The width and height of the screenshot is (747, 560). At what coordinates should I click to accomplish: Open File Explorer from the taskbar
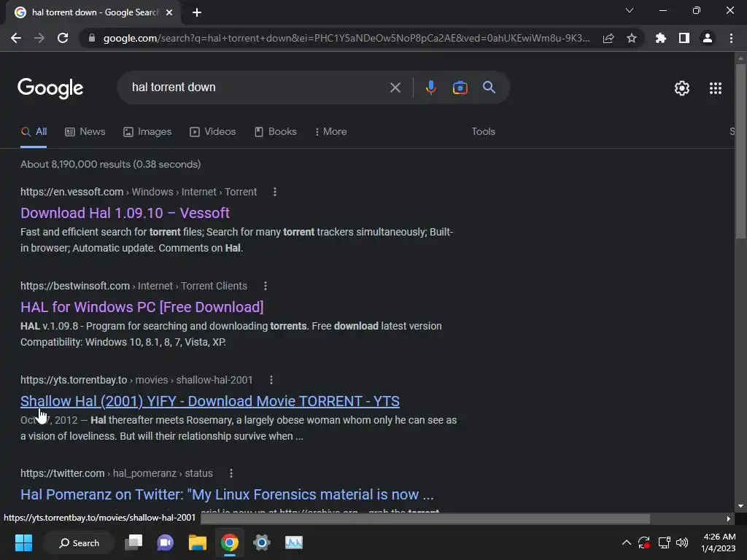tap(197, 542)
